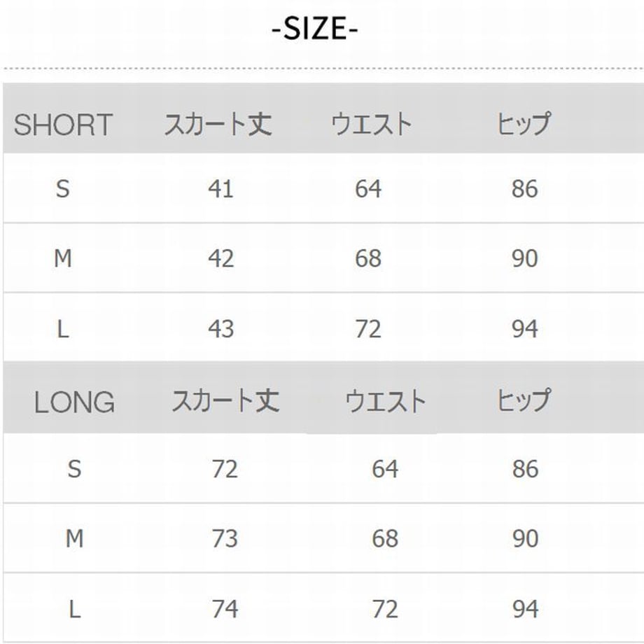Screen dimensions: 644x644
Task: Click SHORT size S hip value 86
Action: pos(524,189)
